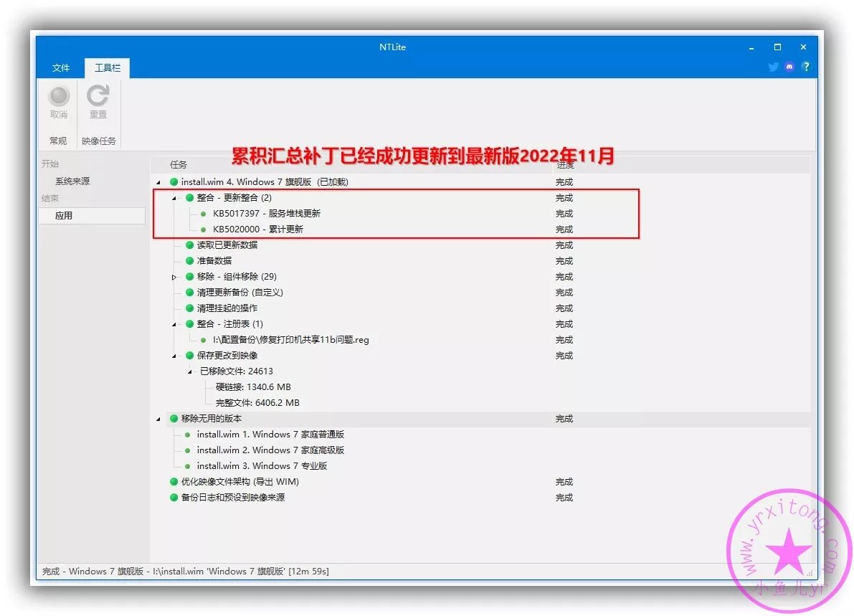Click the grey 取消 (Cancel) ribbon icon
This screenshot has height=616, width=854.
(59, 96)
